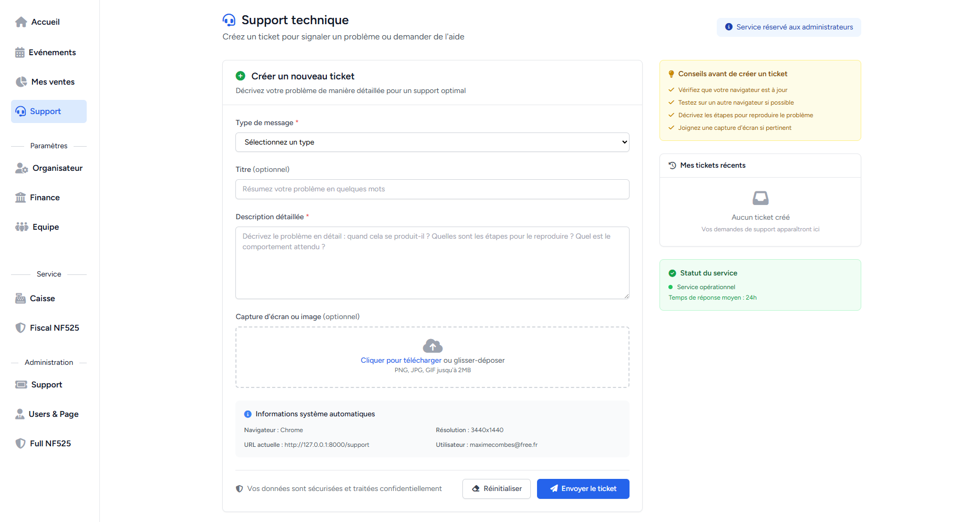Click the Administration Support ticket icon

(x=21, y=385)
